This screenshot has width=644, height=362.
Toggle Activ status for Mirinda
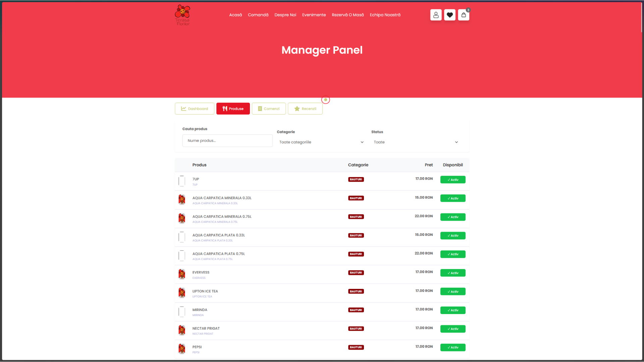click(453, 310)
